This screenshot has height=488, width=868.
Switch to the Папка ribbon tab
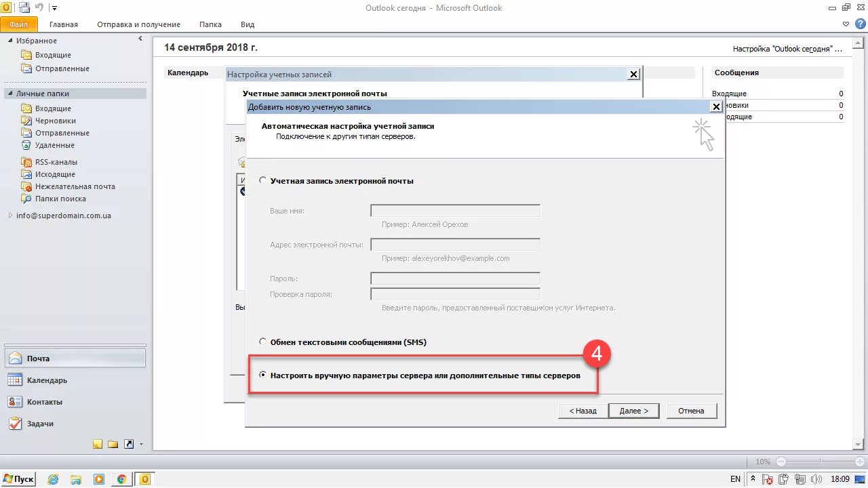210,24
